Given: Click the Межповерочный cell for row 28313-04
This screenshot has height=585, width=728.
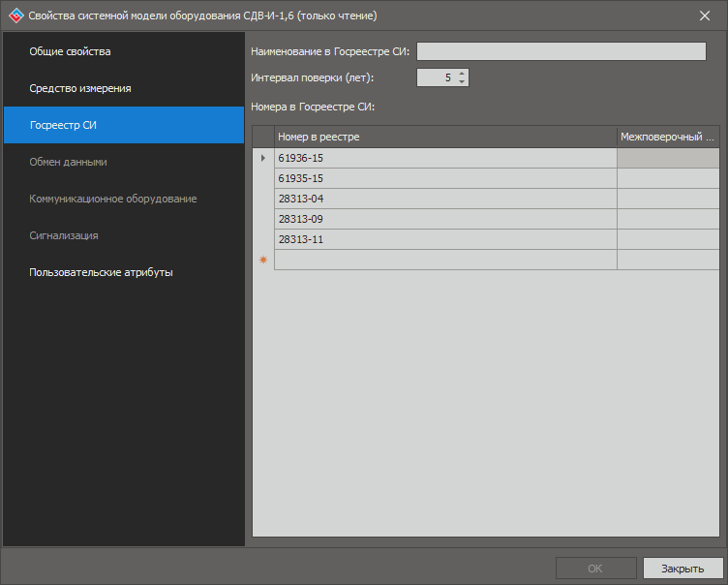Looking at the screenshot, I should point(668,199).
